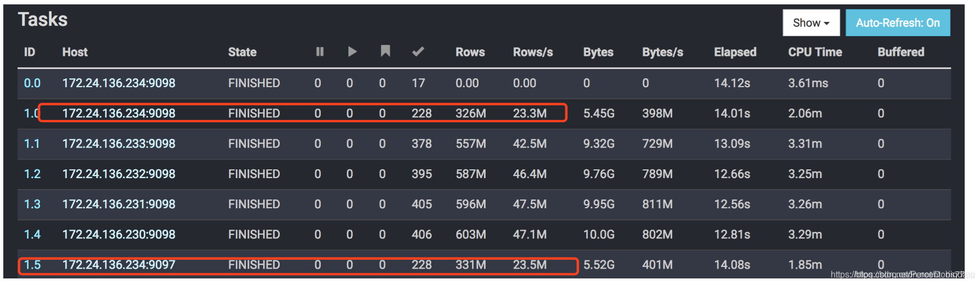Open task ID 1.2 link
Screen dimensions: 980x285
[32, 174]
